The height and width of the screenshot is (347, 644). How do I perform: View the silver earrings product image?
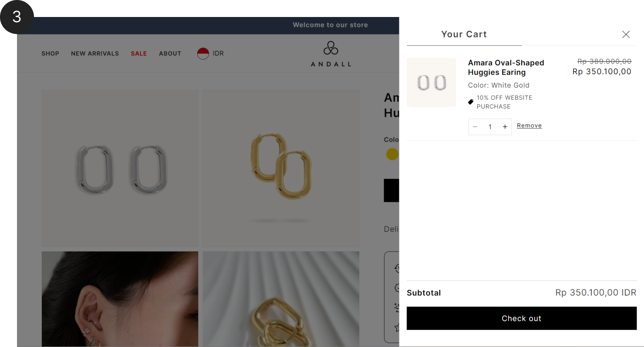point(120,168)
